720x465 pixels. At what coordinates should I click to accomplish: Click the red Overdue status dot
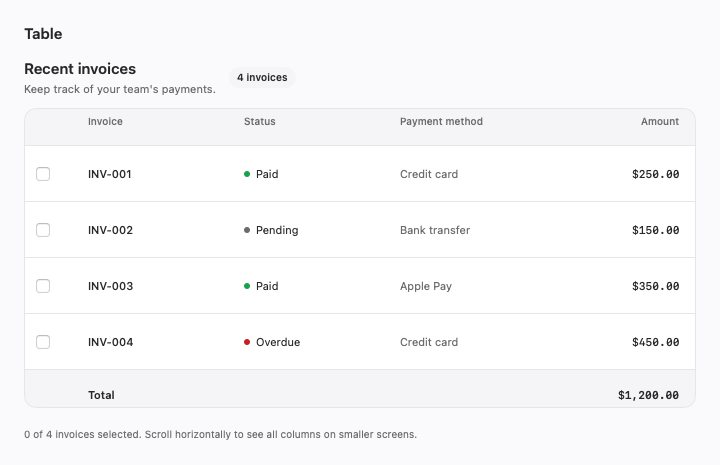click(247, 342)
